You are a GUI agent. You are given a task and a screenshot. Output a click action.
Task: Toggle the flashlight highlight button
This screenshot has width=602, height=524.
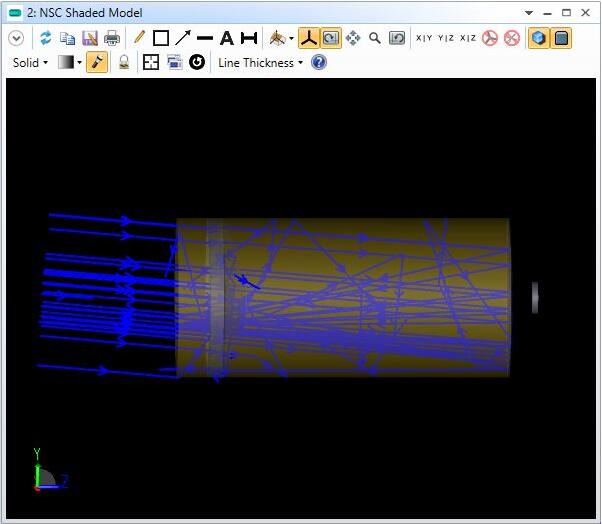tap(97, 62)
